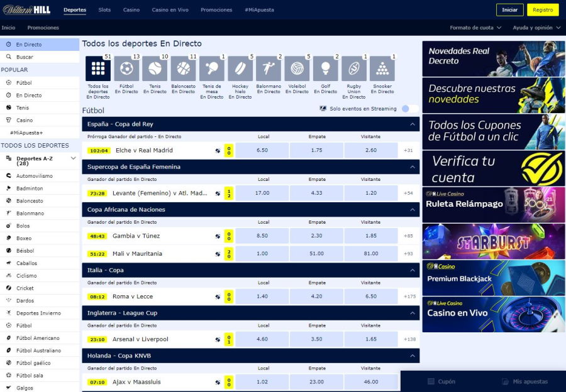Collapse the España - Copa del Rey section
The width and height of the screenshot is (566, 392).
pyautogui.click(x=412, y=124)
